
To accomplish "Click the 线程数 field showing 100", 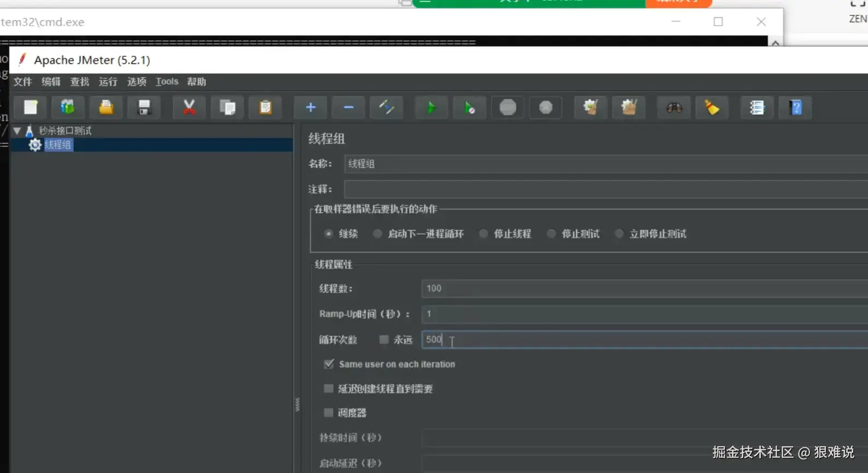I will (645, 288).
